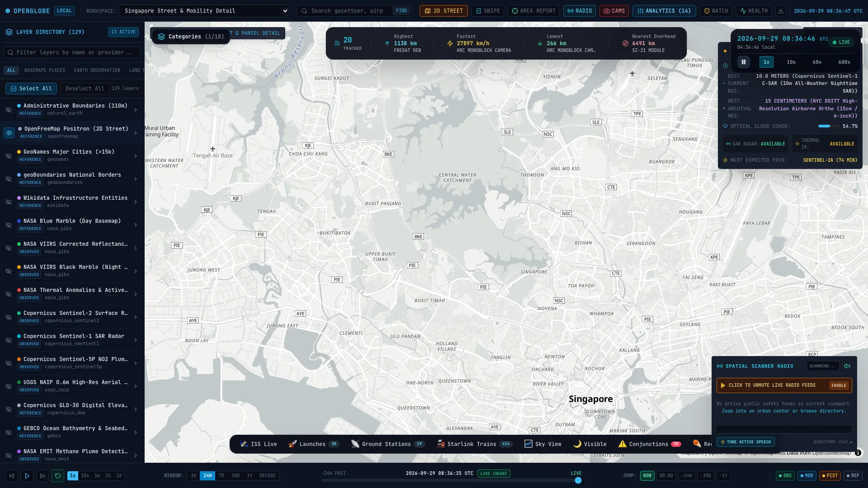Image resolution: width=868 pixels, height=488 pixels.
Task: Click the timeline Live slider handle
Action: click(578, 480)
